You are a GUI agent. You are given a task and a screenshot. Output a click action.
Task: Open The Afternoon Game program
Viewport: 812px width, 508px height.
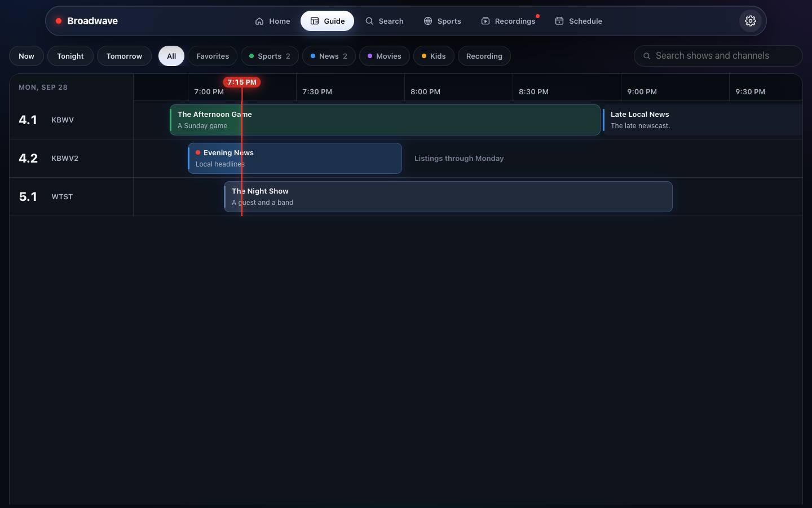385,120
